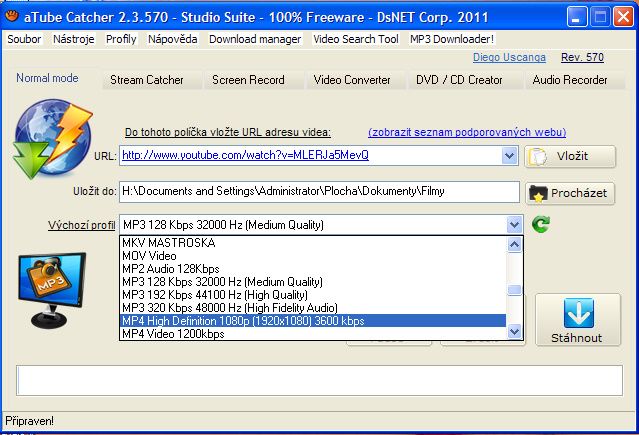Image resolution: width=639 pixels, height=435 pixels.
Task: Expand the URL history dropdown arrow
Action: (x=509, y=156)
